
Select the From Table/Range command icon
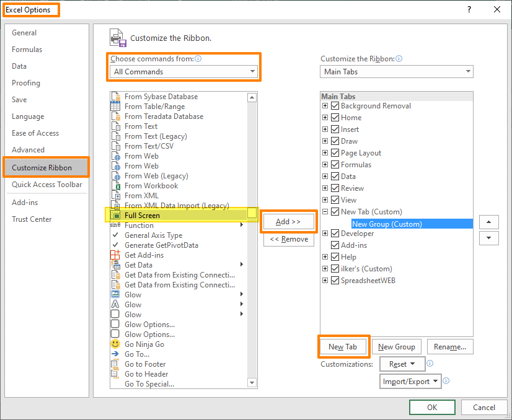[115, 106]
